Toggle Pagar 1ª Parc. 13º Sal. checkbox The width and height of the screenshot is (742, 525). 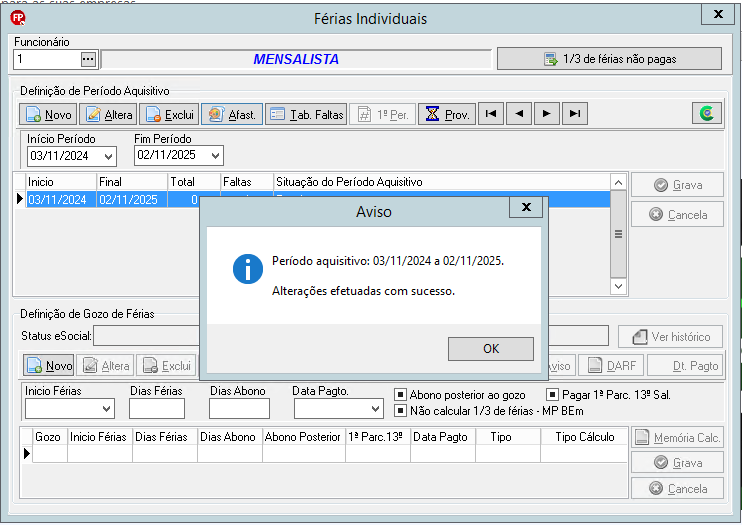pos(552,394)
